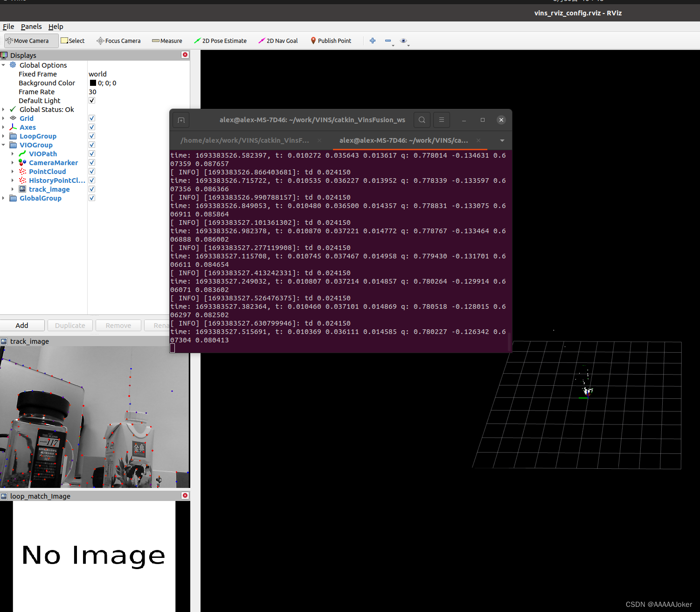Open the Panels menu
This screenshot has height=612, width=700.
31,27
